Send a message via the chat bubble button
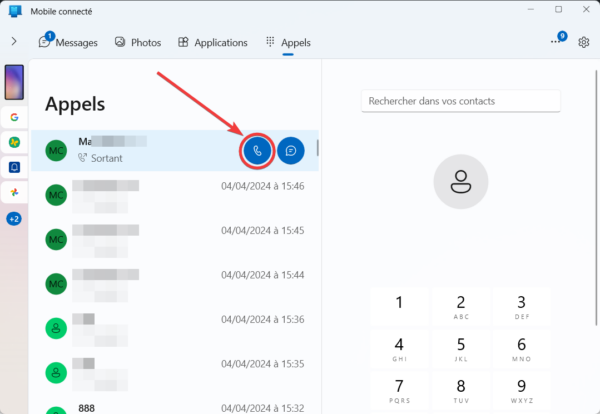The width and height of the screenshot is (600, 414). [291, 151]
